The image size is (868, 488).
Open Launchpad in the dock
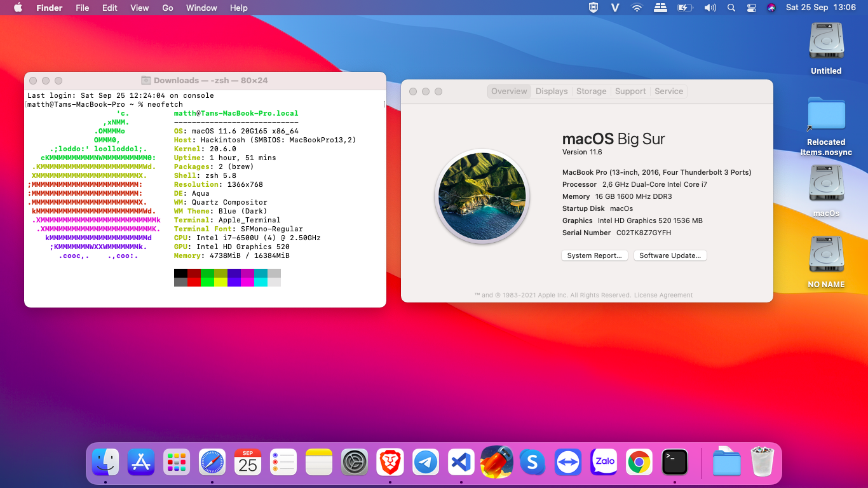tap(177, 462)
